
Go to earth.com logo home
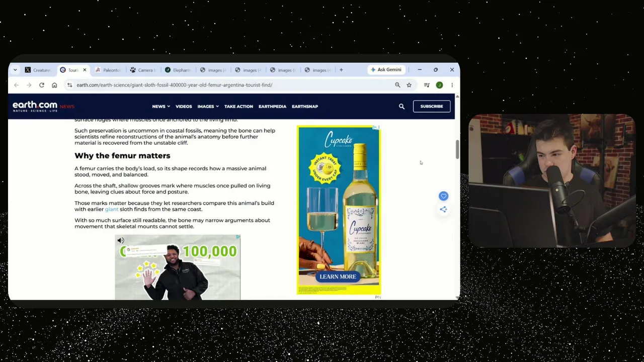35,106
